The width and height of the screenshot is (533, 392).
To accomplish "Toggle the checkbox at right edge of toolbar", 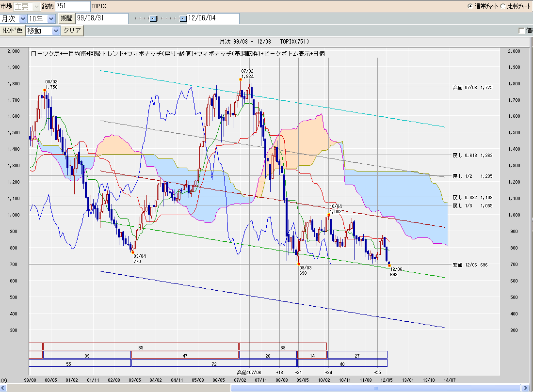I will [x=521, y=31].
